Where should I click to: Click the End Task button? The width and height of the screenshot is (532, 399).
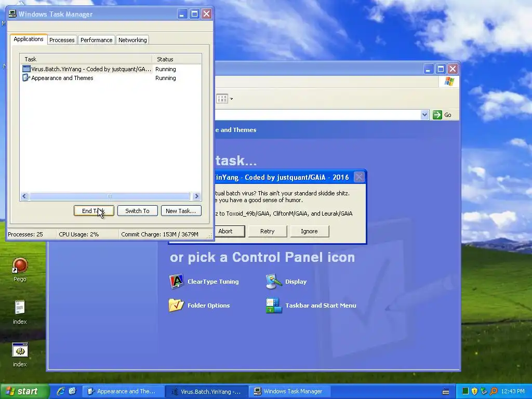coord(94,211)
